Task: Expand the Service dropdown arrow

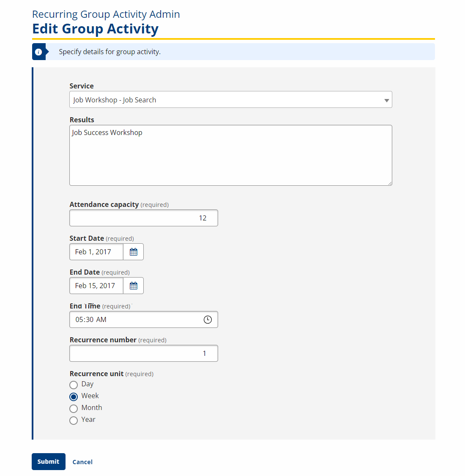Action: tap(386, 100)
